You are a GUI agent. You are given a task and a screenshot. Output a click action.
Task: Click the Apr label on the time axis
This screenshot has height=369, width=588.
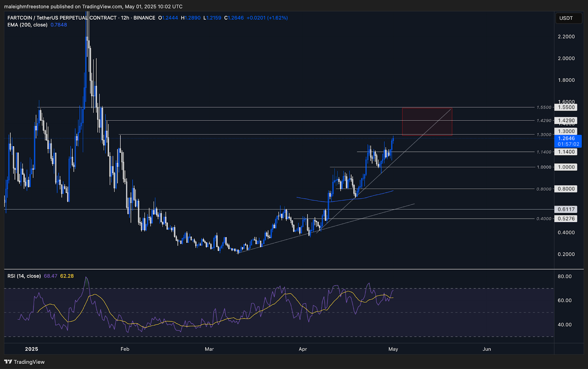point(303,349)
